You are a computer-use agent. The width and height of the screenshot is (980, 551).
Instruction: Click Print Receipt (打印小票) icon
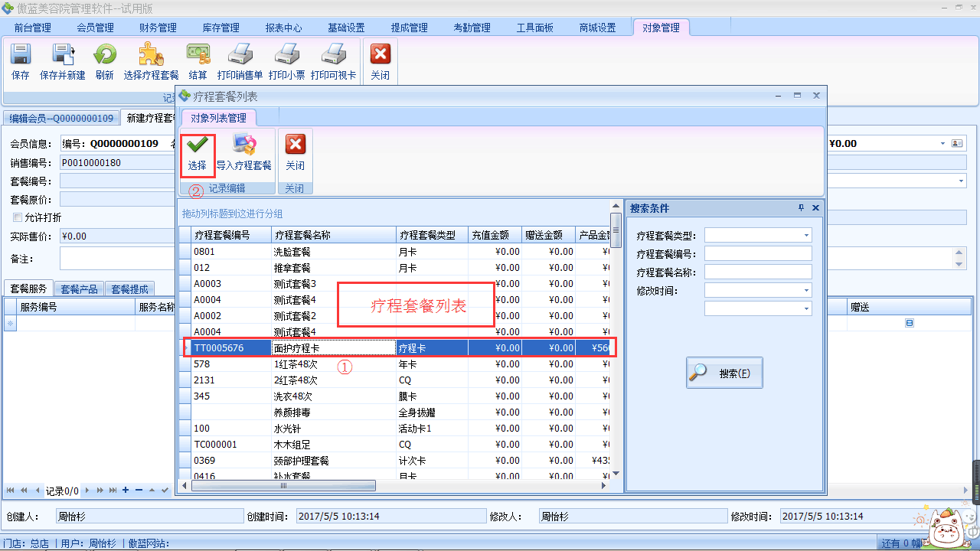click(x=286, y=61)
